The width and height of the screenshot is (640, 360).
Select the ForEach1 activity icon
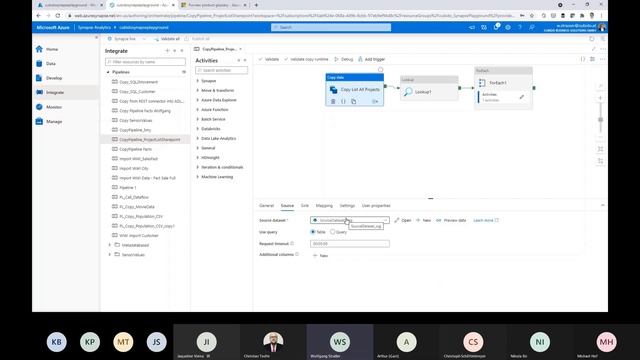coord(482,83)
